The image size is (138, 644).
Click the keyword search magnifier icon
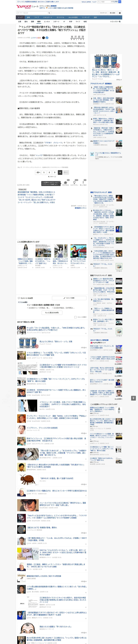49,13
